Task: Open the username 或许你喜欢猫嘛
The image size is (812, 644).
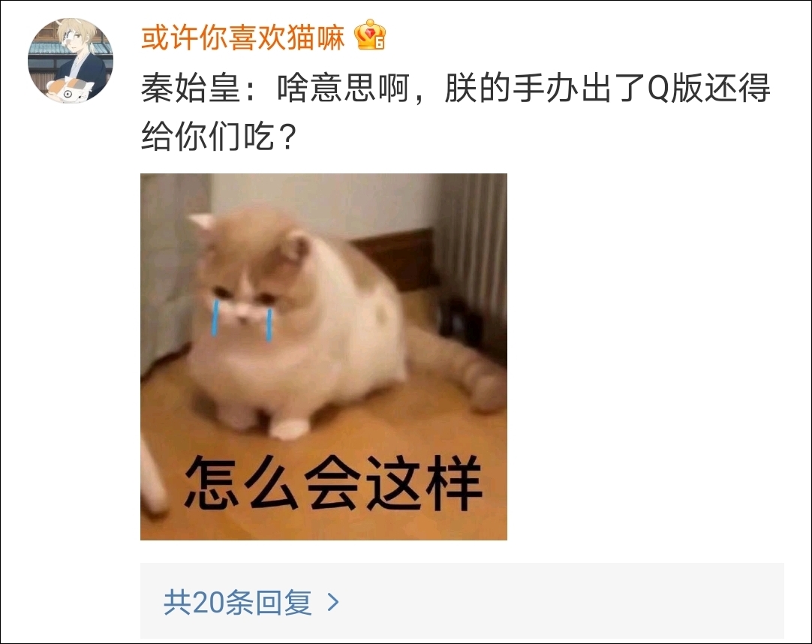Action: click(243, 38)
